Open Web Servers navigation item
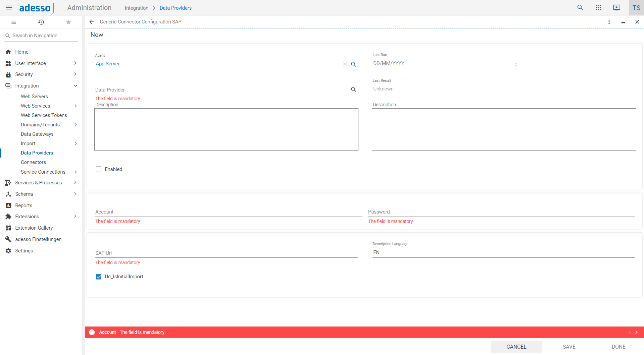The height and width of the screenshot is (355, 644). coord(34,97)
